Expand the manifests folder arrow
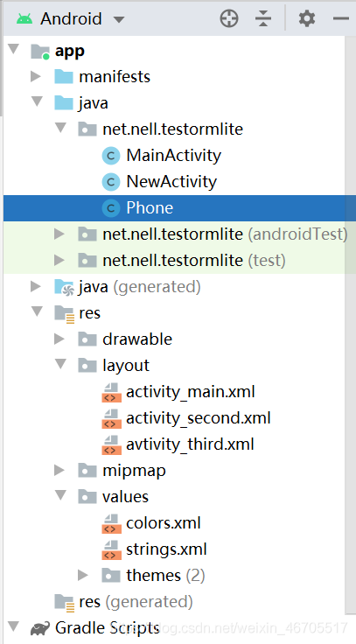 (x=36, y=76)
